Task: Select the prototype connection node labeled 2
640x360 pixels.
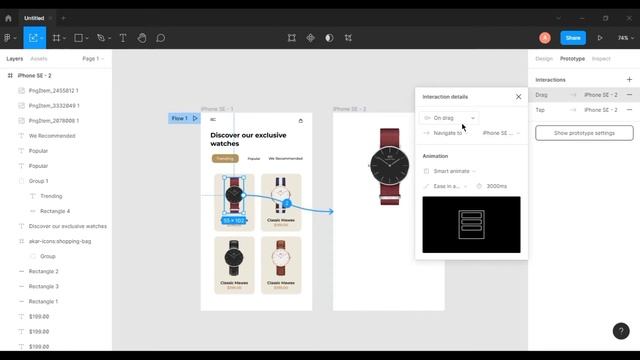Action: (287, 203)
